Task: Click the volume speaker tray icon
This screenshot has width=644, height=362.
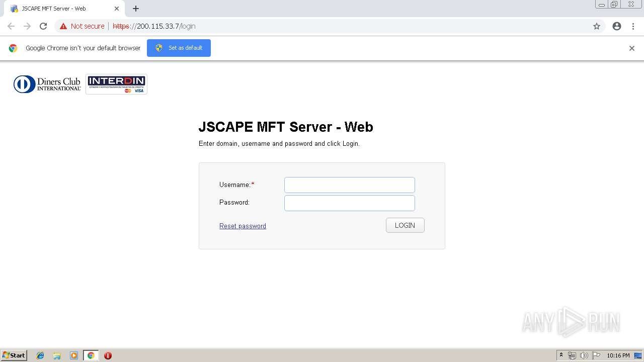Action: pyautogui.click(x=584, y=355)
